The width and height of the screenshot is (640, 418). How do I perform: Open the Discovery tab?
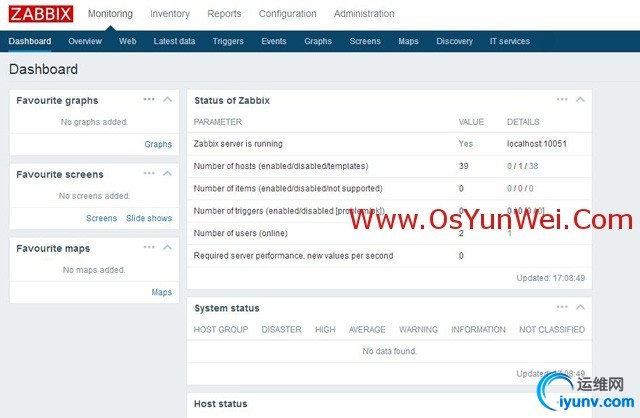tap(454, 41)
